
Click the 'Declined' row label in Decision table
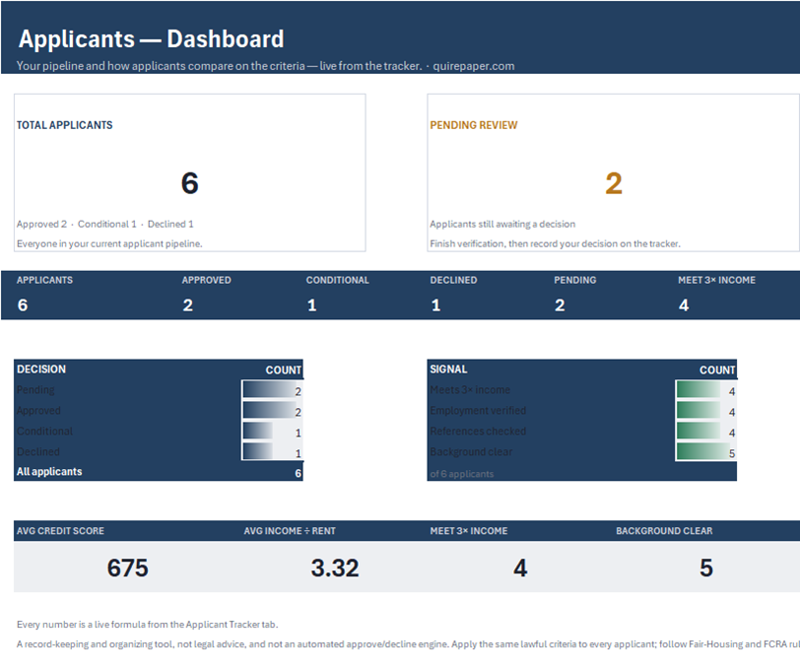[38, 451]
